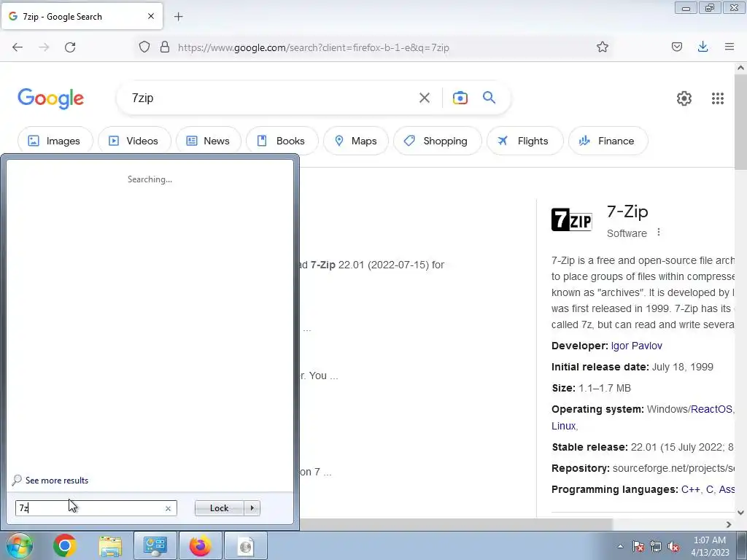
Task: Click the horizontal scroll right arrow
Action: coord(729,524)
